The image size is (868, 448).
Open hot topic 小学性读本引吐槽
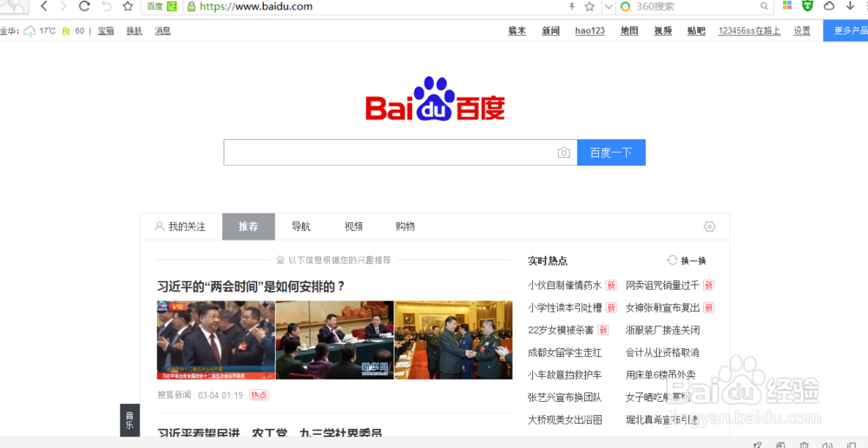click(x=565, y=307)
